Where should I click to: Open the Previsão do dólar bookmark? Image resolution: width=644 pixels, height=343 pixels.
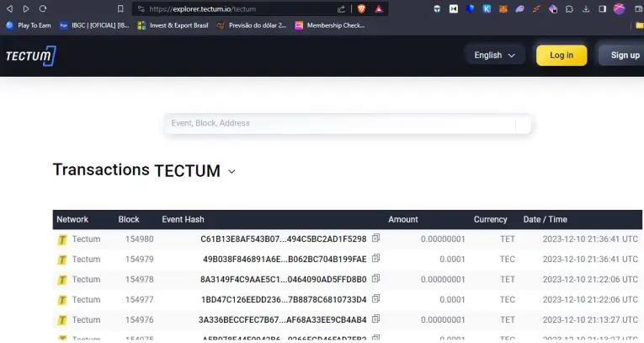tap(252, 25)
